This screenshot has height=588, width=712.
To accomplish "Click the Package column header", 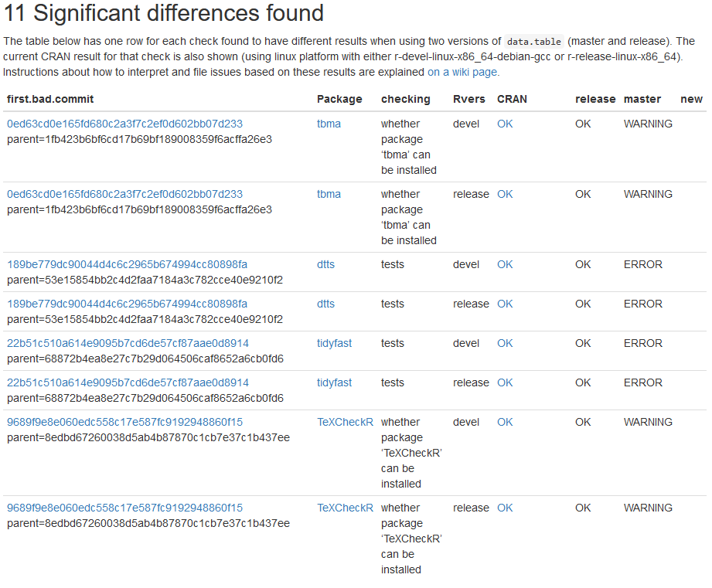I will [339, 99].
